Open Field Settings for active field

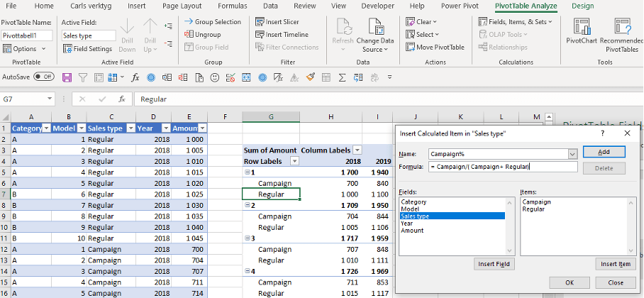88,49
